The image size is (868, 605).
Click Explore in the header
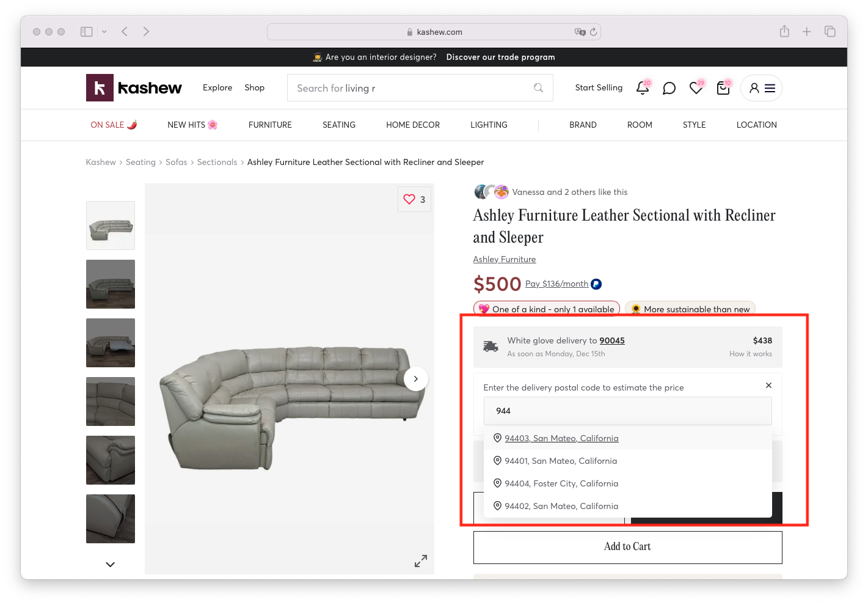click(x=217, y=87)
